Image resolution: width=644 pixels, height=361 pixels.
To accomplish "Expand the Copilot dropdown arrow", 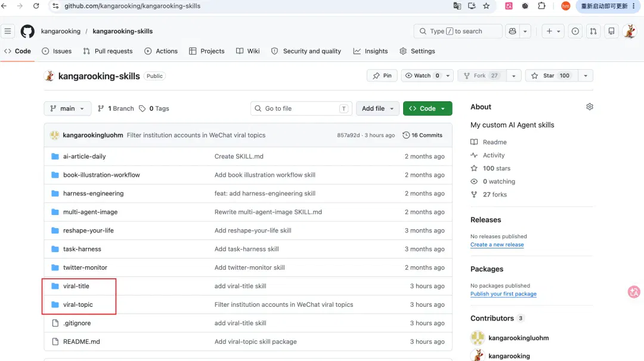I will click(525, 31).
